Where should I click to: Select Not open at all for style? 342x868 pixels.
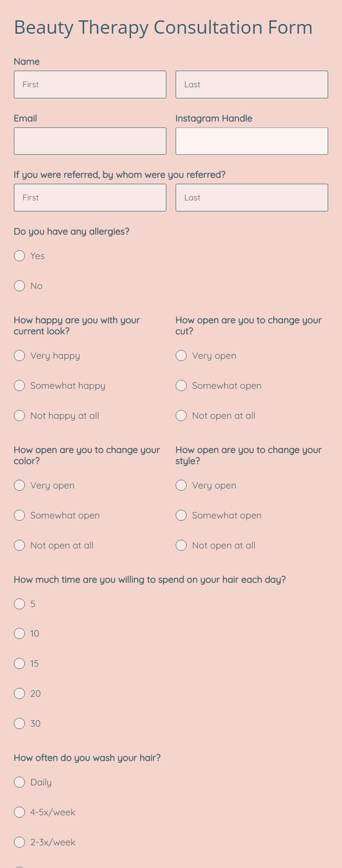[181, 545]
